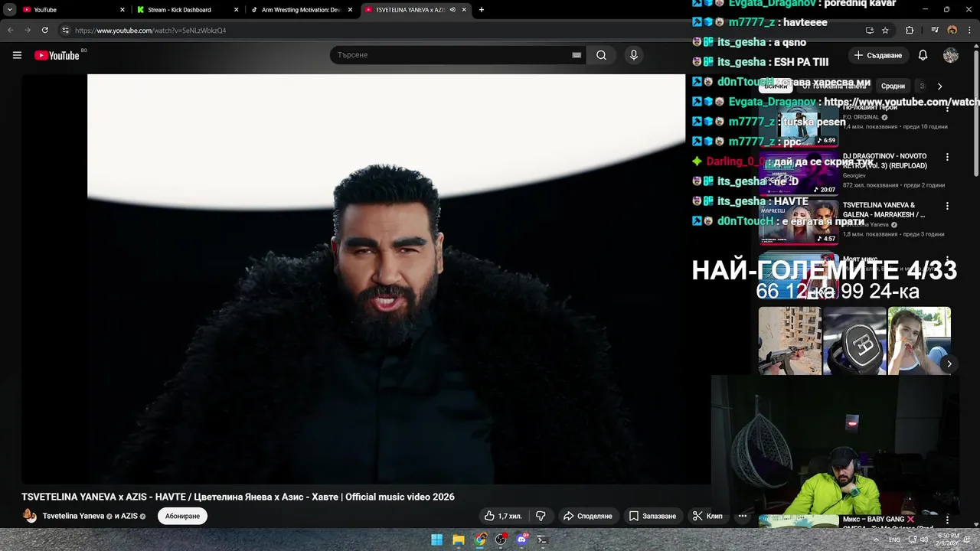Open the short with the girl thumbnail
The width and height of the screenshot is (980, 551).
point(919,341)
